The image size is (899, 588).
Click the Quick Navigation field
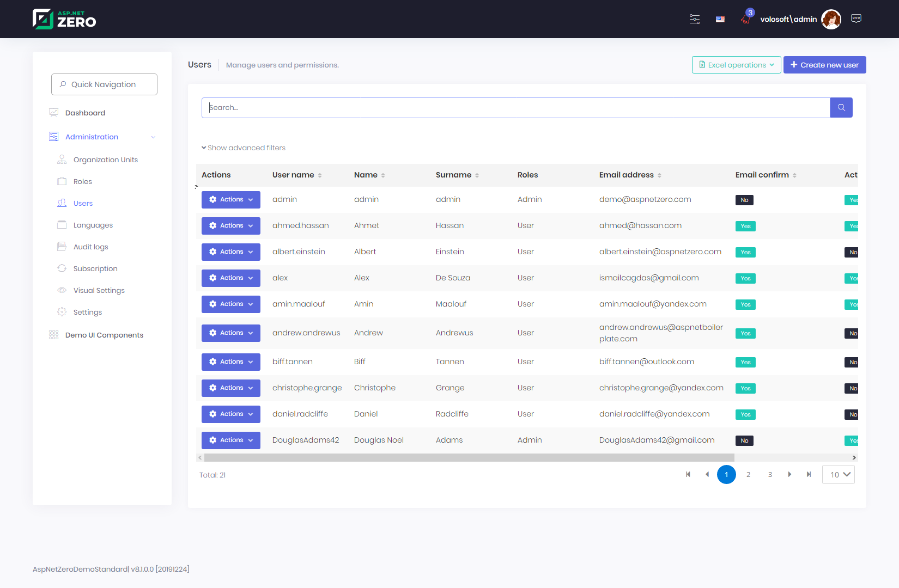[x=104, y=84]
